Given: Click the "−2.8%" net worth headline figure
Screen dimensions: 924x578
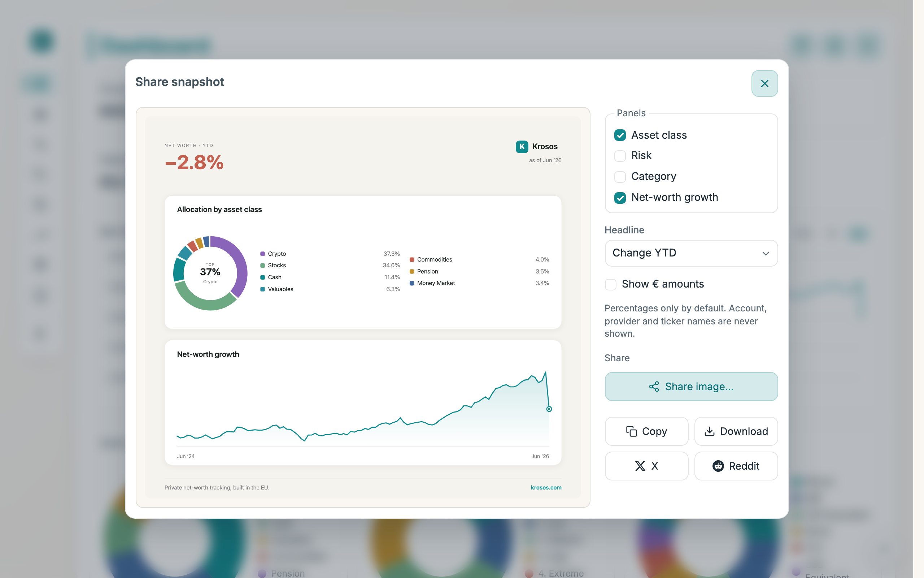Looking at the screenshot, I should tap(194, 163).
